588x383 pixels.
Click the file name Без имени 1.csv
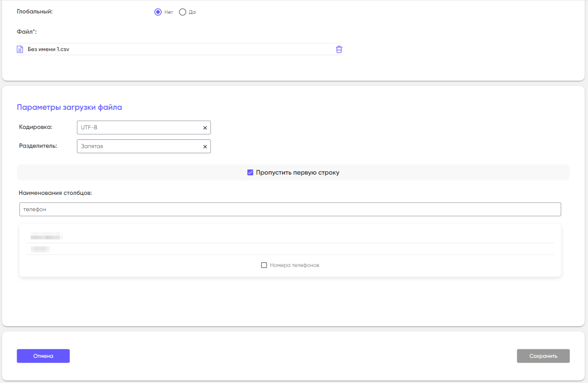point(48,49)
